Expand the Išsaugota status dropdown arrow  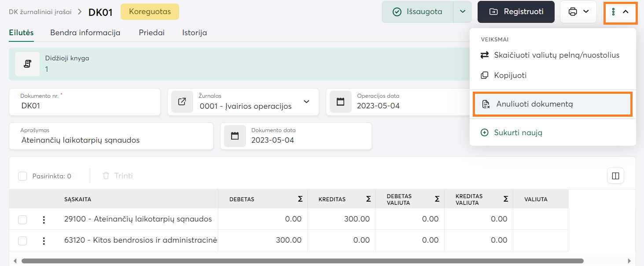(x=463, y=12)
